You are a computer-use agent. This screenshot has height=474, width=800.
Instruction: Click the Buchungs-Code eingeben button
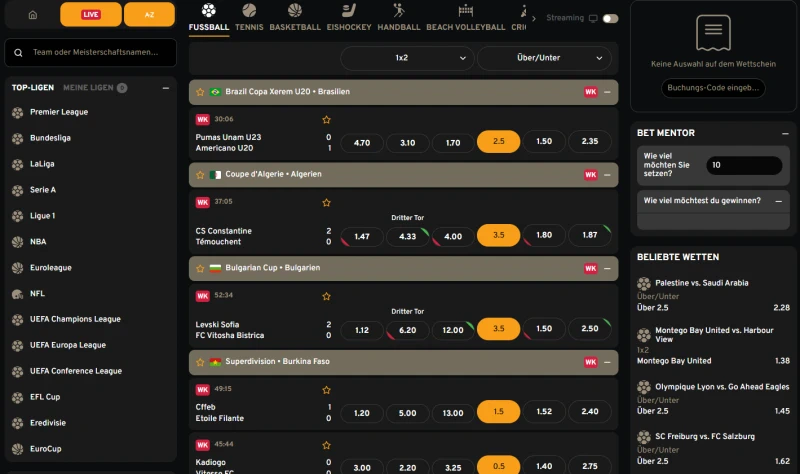[713, 88]
